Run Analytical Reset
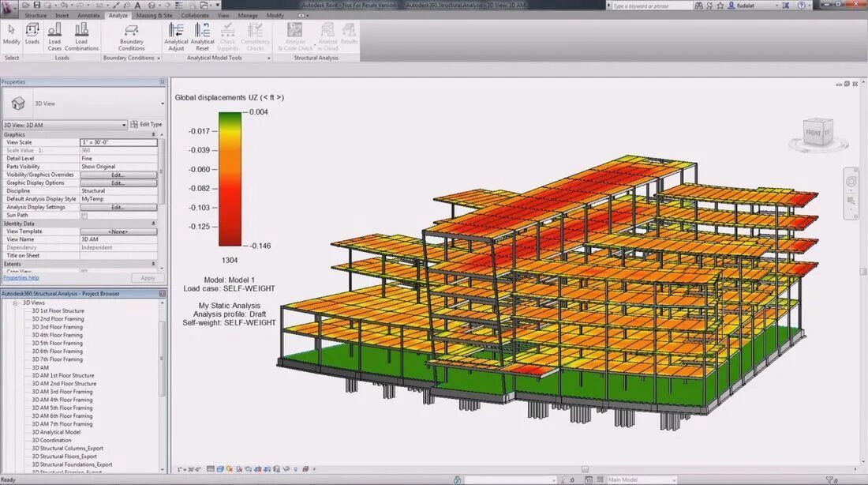This screenshot has width=868, height=485. 203,37
